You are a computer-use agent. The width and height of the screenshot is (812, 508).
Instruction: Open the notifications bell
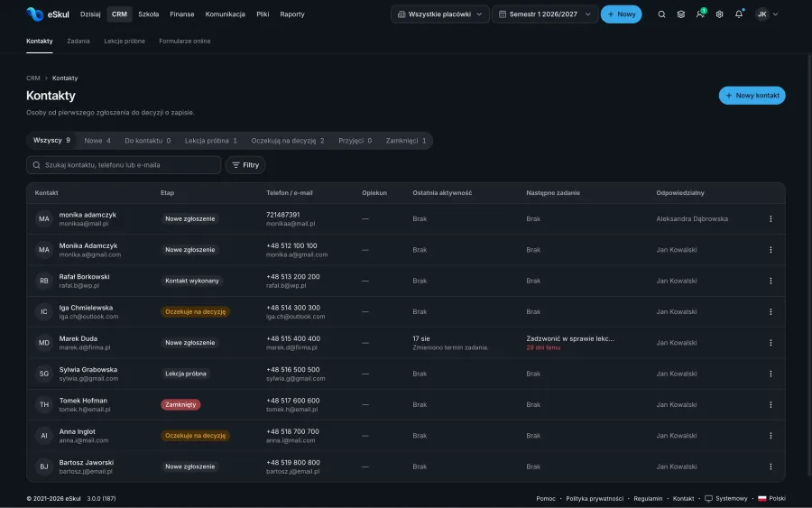[739, 14]
